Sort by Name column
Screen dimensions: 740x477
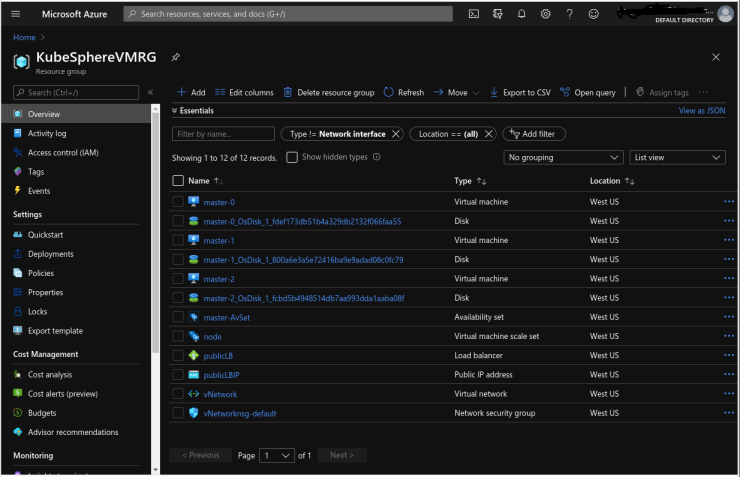pos(205,181)
